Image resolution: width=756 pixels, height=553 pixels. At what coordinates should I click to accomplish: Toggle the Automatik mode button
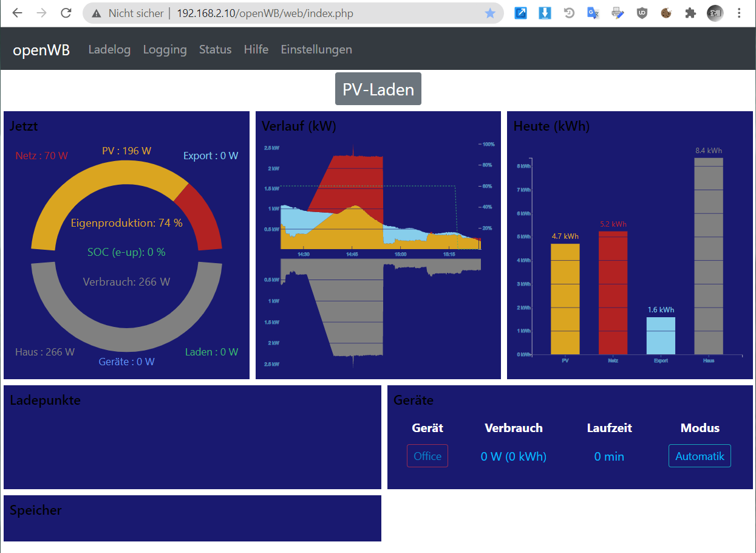point(700,456)
